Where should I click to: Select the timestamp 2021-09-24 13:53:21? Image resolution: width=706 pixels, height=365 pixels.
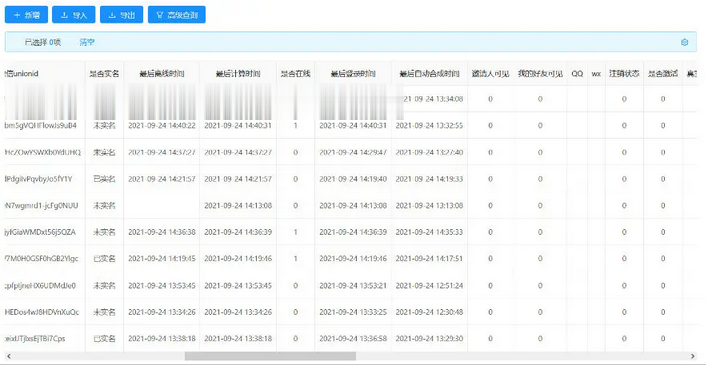pos(353,286)
